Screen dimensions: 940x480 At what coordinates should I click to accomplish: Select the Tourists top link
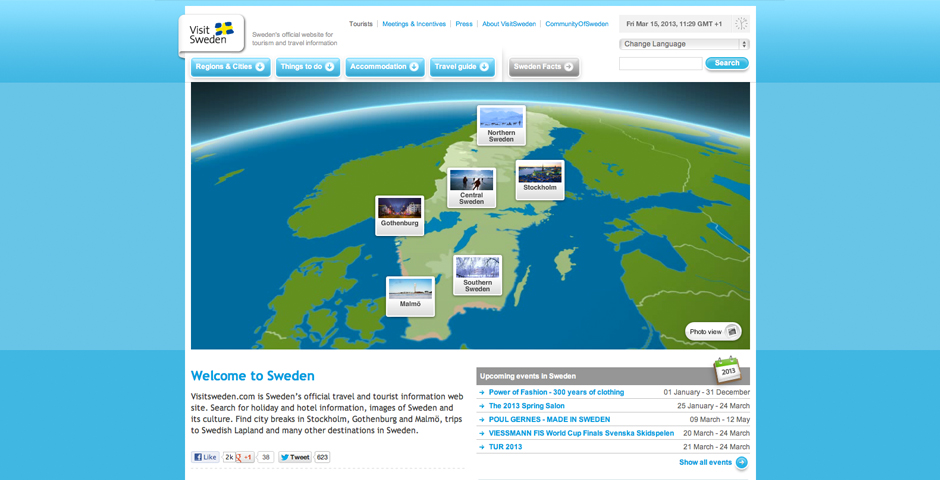361,24
